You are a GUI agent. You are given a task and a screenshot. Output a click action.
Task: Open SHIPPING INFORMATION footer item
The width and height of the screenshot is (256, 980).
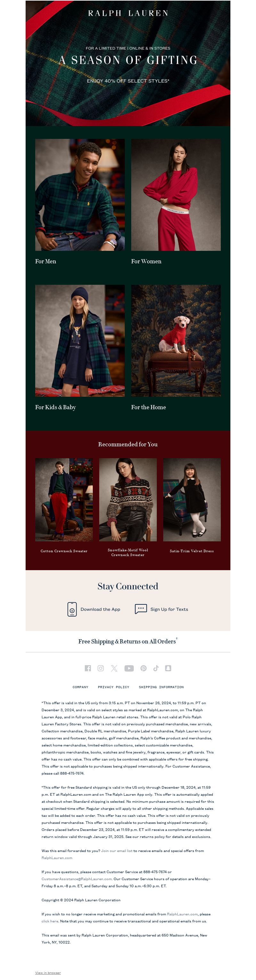pos(161,687)
